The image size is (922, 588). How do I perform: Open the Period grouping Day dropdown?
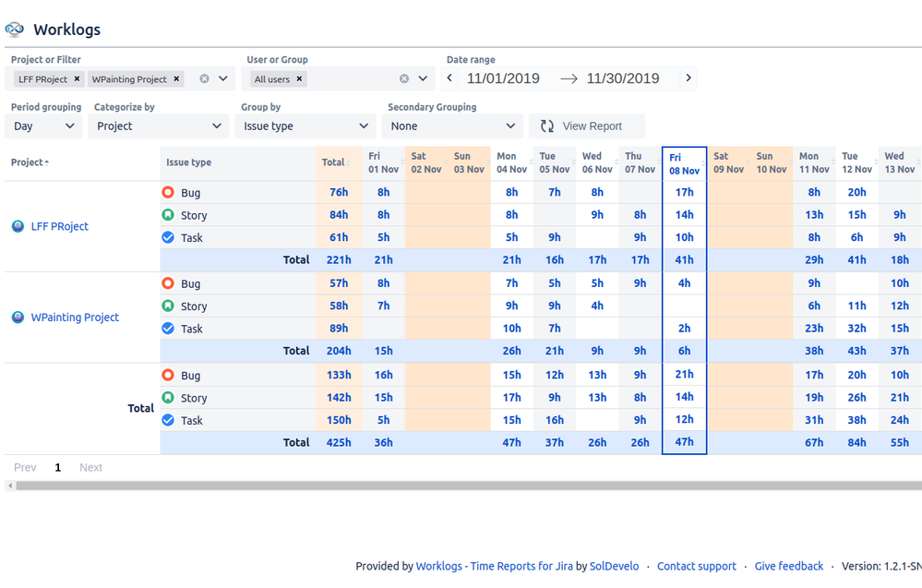[43, 126]
